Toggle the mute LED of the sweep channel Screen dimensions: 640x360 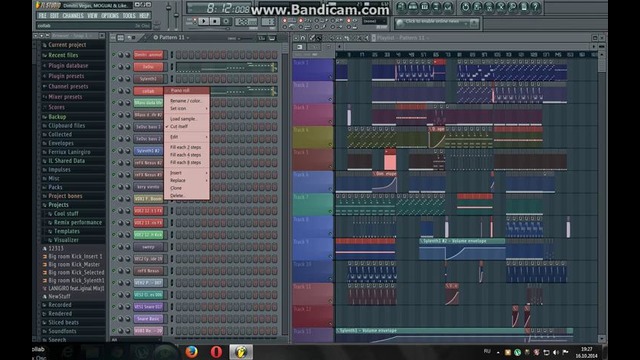click(x=114, y=247)
